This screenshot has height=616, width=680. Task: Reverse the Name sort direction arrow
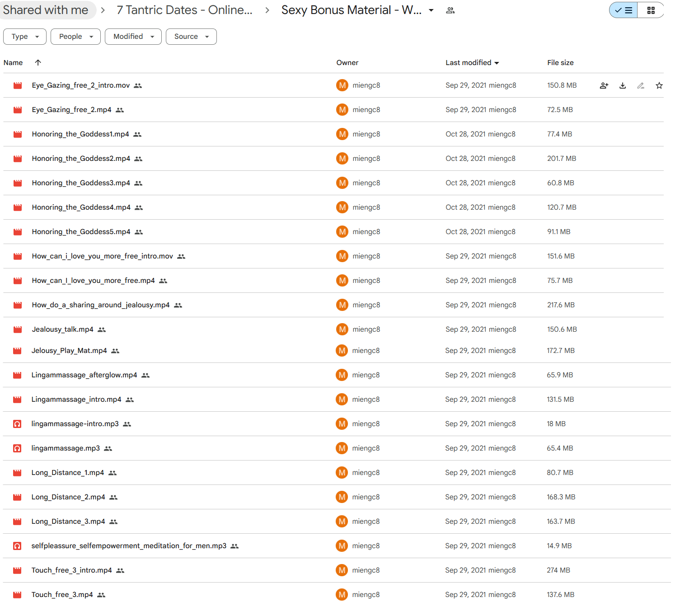[x=38, y=63]
